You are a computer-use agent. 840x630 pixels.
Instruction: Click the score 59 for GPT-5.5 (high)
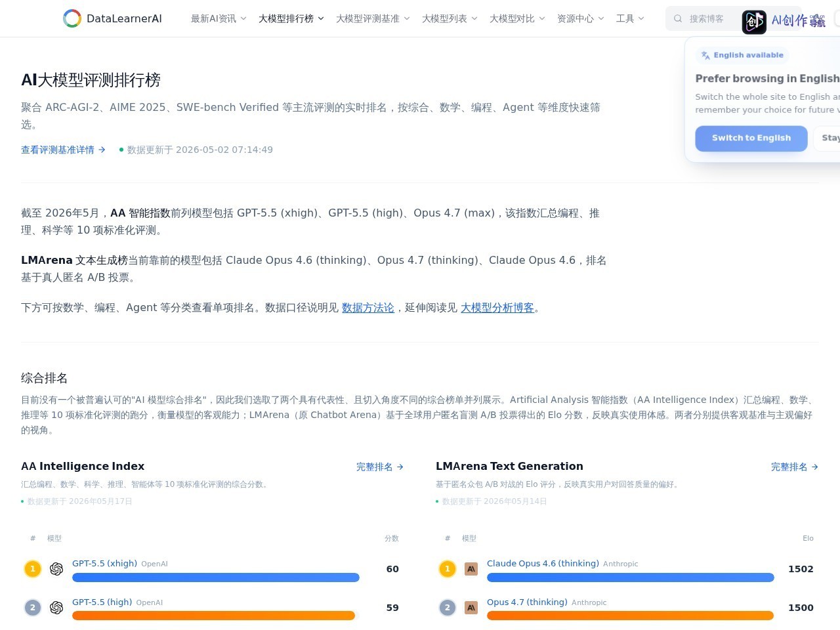392,608
